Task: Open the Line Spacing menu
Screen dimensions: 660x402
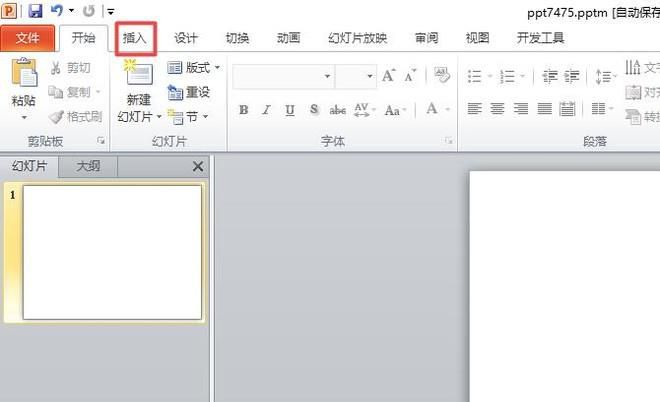Action: (x=606, y=77)
